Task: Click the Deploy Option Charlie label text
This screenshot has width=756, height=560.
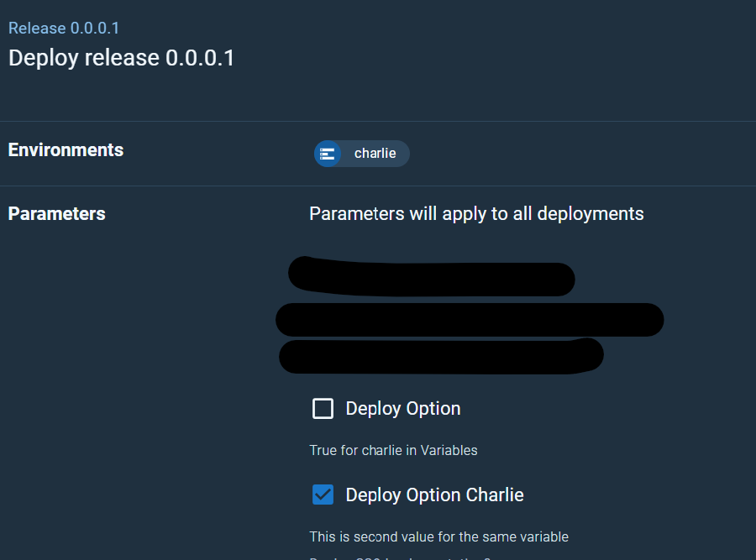Action: tap(434, 495)
